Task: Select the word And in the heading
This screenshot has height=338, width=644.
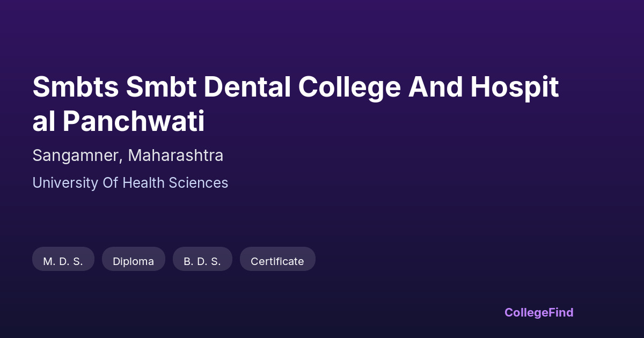Action: (x=435, y=87)
